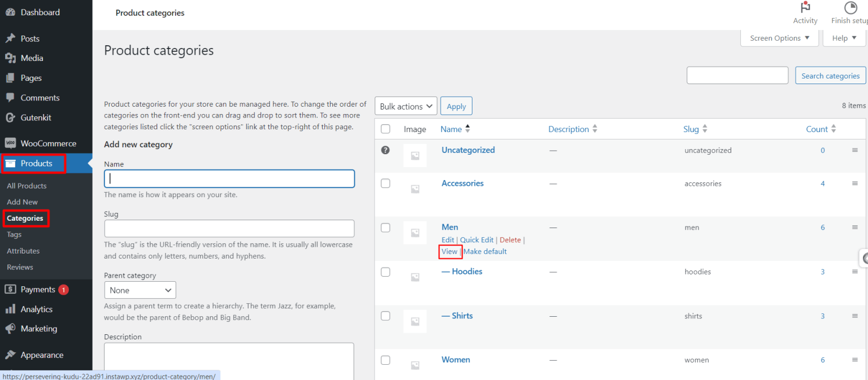The image size is (868, 380).
Task: Open the Activity panel at top right
Action: 805,12
